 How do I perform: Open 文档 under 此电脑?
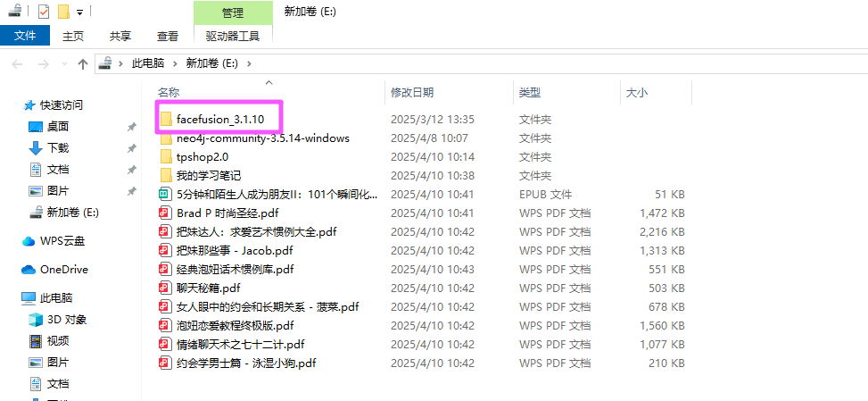58,383
